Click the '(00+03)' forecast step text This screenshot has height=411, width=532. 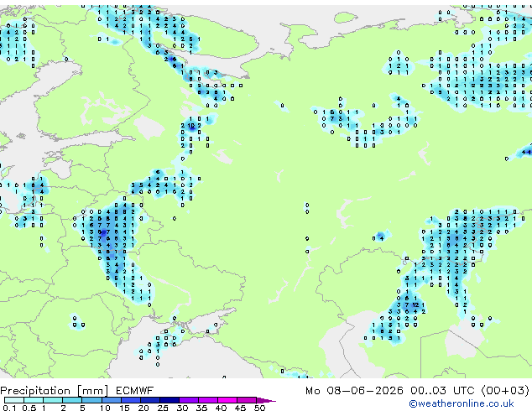[505, 391]
